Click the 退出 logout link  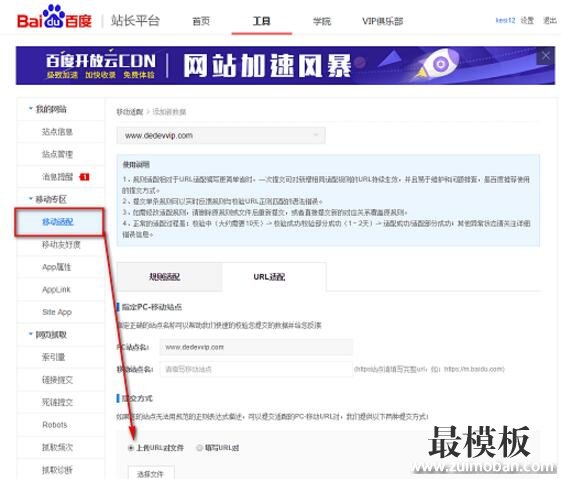coord(550,20)
